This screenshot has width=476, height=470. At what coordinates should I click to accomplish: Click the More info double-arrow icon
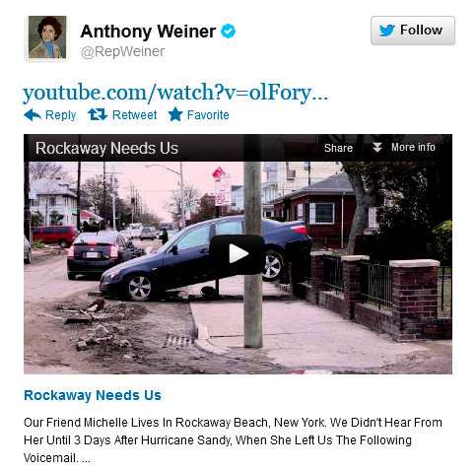click(377, 148)
